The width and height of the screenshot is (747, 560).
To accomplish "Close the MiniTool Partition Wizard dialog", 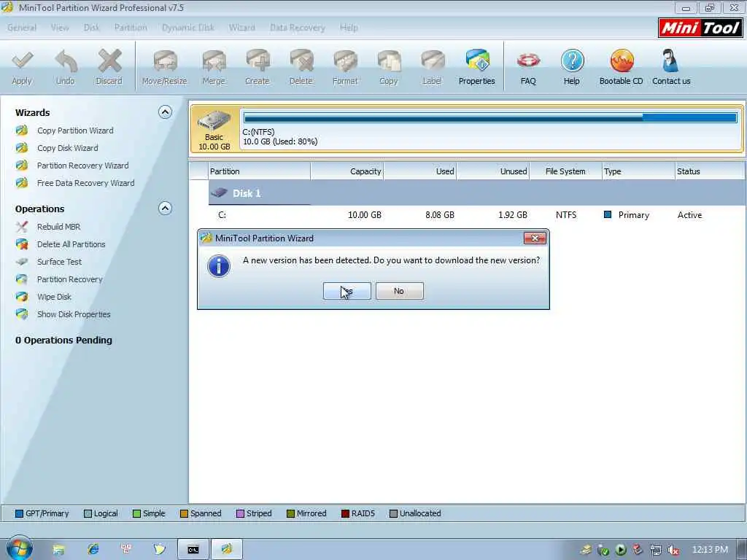I will coord(535,238).
